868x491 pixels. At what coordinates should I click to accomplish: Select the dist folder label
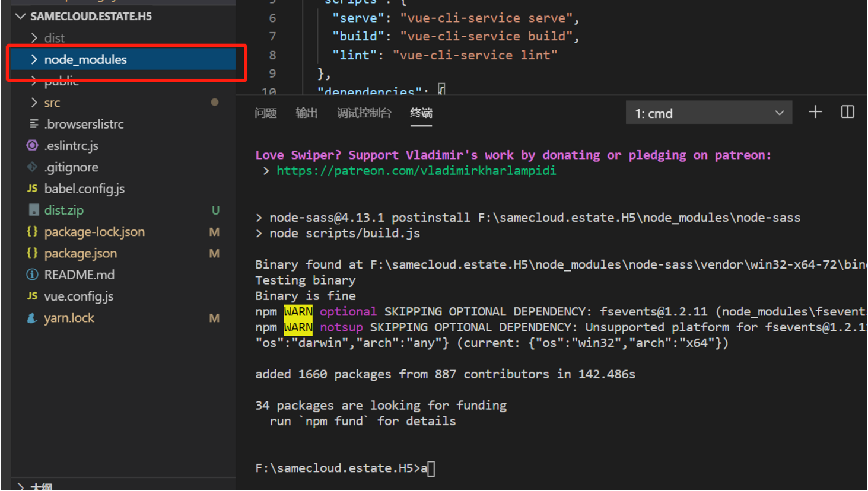(x=54, y=38)
